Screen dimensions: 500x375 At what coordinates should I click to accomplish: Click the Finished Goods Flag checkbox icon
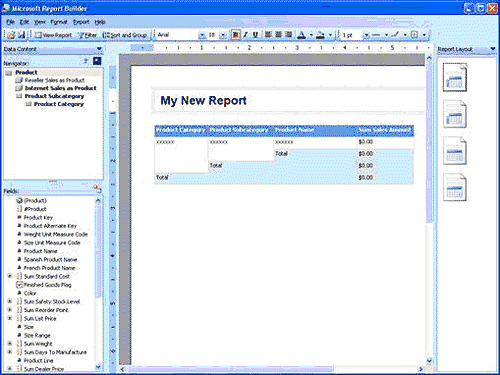[x=19, y=285]
